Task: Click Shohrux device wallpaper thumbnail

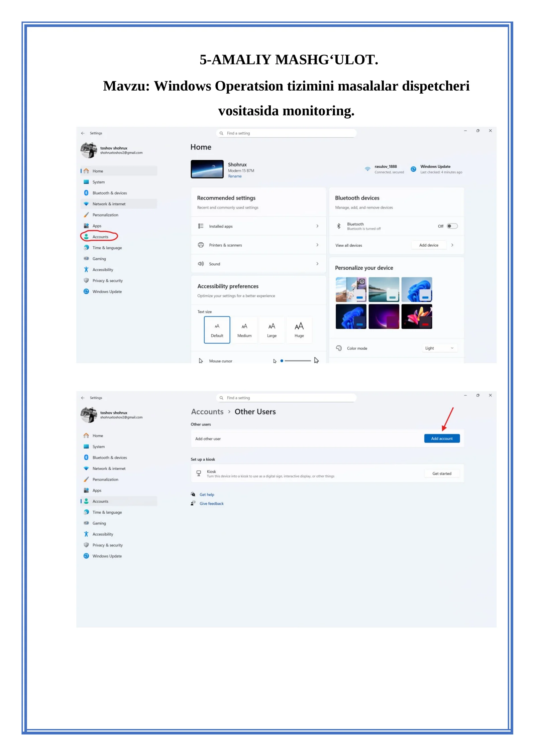Action: [x=207, y=169]
